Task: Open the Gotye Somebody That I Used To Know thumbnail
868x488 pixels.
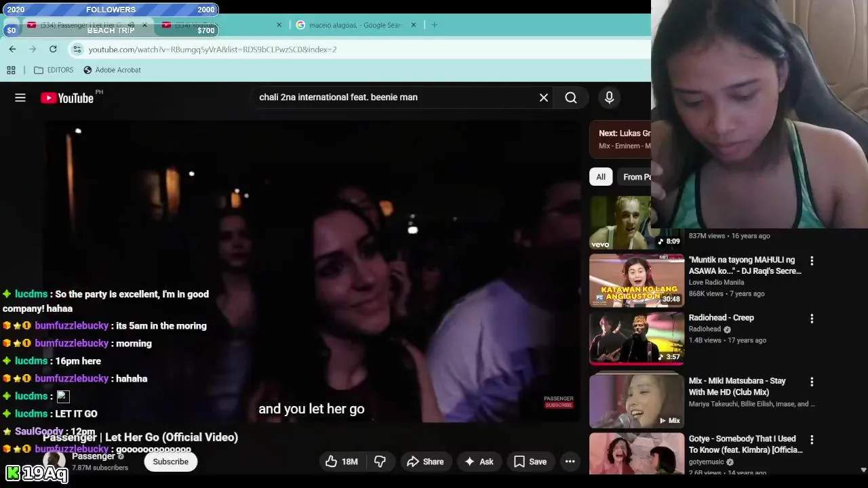Action: [637, 453]
